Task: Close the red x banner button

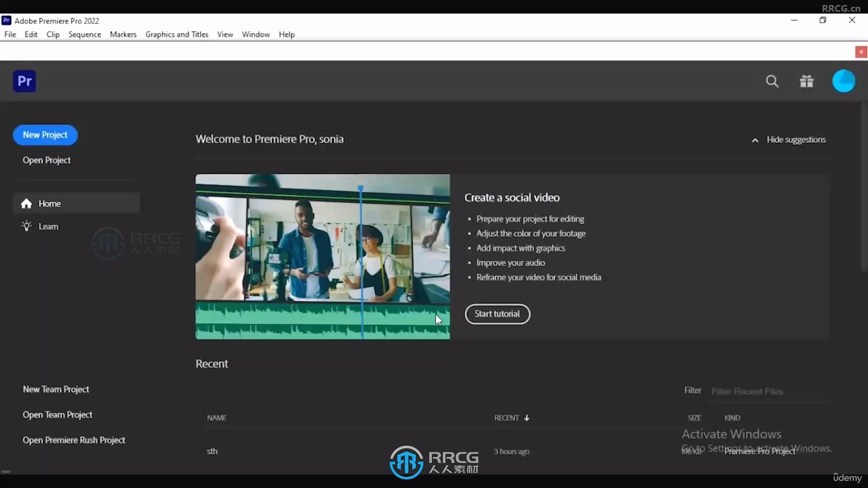Action: click(861, 52)
